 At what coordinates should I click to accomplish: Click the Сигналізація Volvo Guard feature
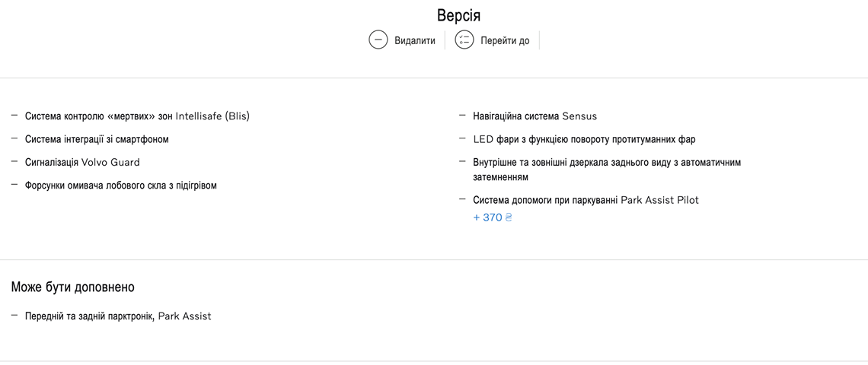pyautogui.click(x=82, y=162)
